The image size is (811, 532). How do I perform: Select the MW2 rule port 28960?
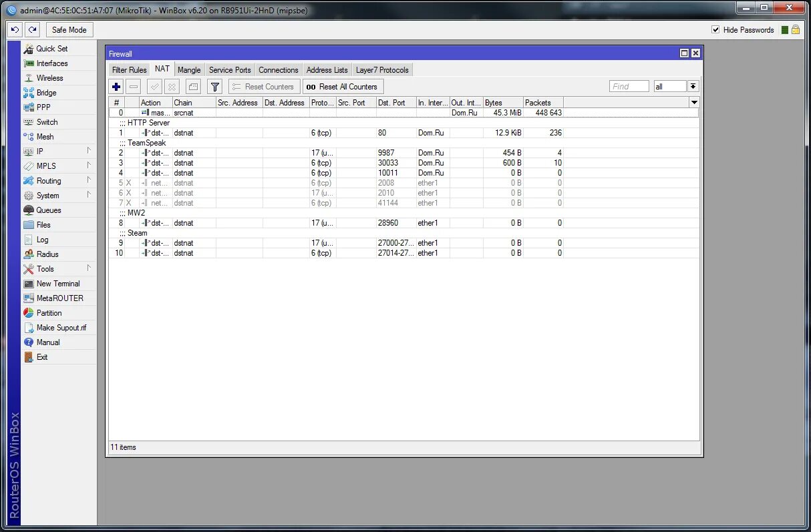tap(403, 223)
